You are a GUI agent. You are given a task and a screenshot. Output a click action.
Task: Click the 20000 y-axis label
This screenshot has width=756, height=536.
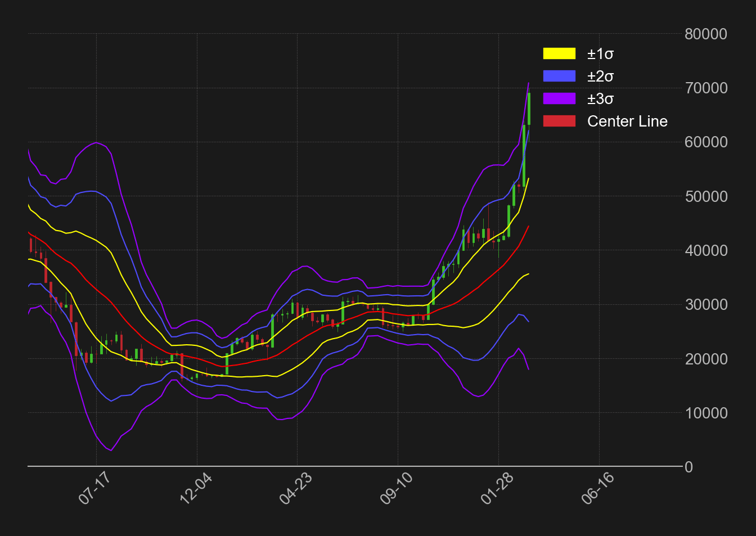pos(705,359)
